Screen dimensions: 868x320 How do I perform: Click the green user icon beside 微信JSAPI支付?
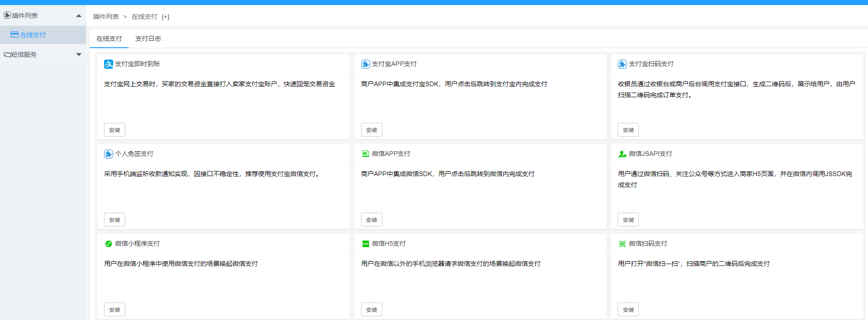tap(622, 154)
